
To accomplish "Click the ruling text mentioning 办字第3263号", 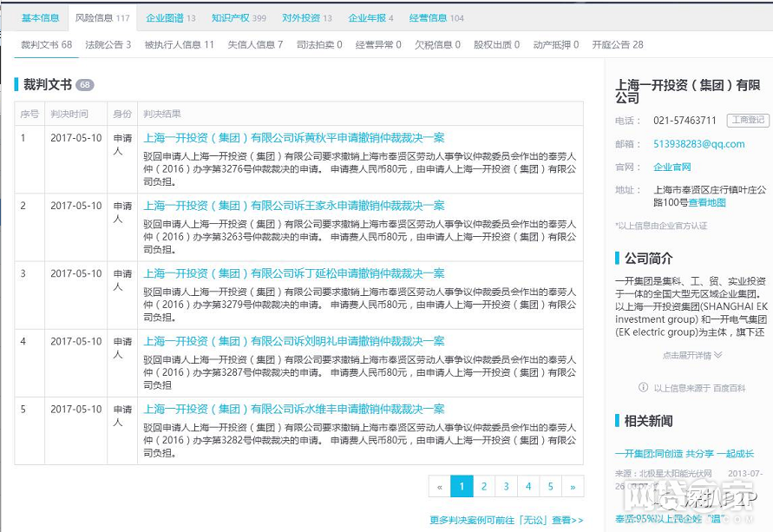I will coord(360,237).
